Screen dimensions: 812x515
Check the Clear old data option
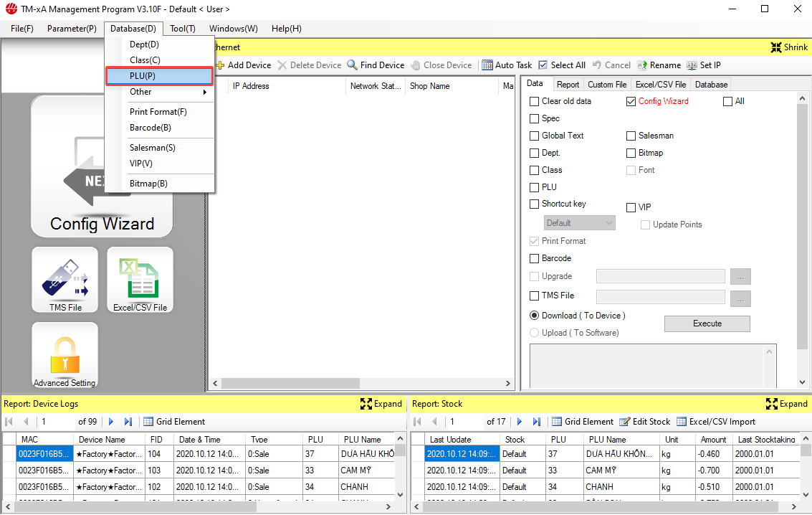534,101
